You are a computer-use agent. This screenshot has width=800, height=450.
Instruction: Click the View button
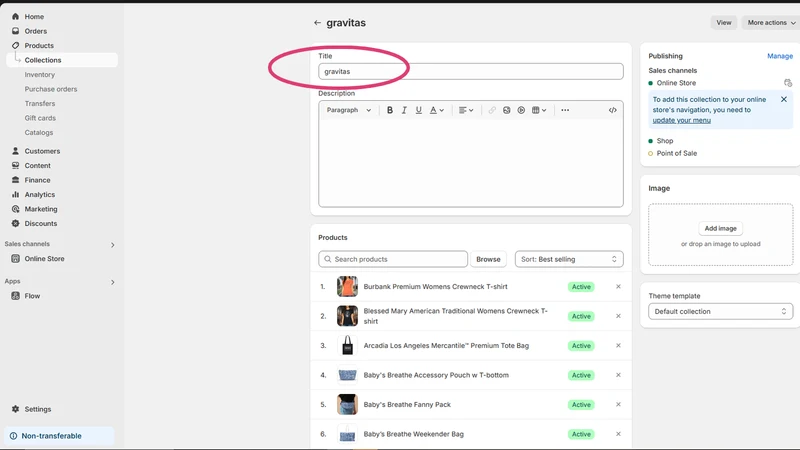723,22
